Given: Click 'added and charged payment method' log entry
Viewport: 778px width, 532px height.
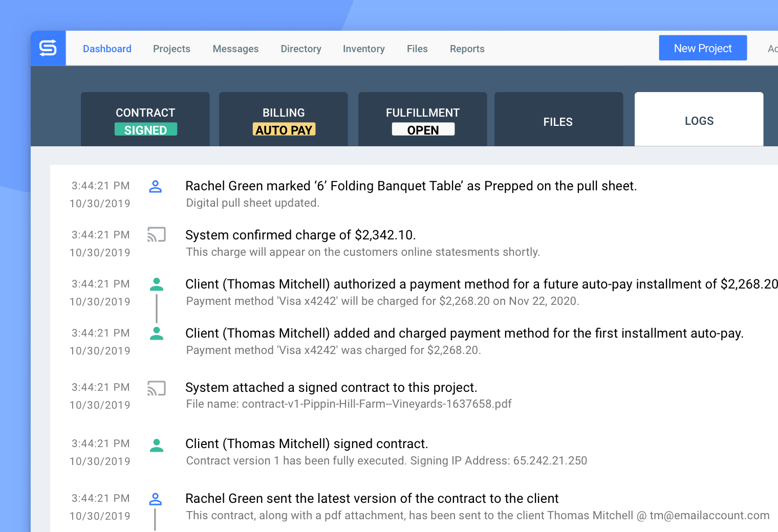Looking at the screenshot, I should click(464, 334).
